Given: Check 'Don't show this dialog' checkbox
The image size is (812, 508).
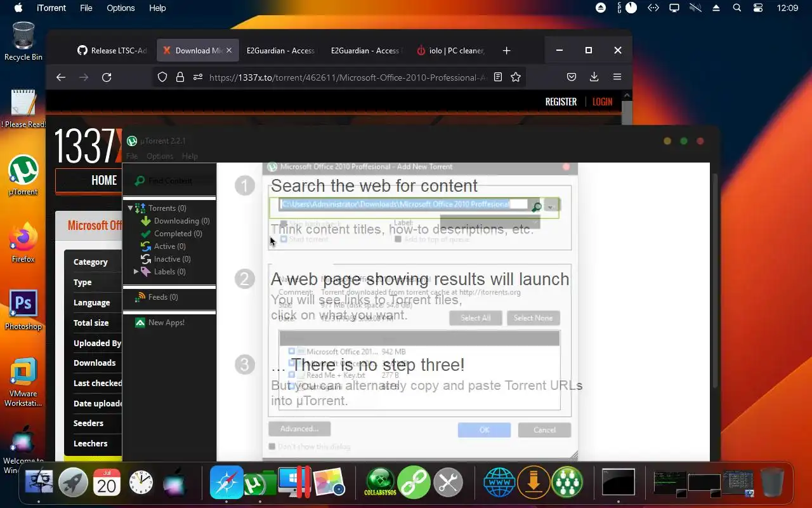Looking at the screenshot, I should click(272, 446).
